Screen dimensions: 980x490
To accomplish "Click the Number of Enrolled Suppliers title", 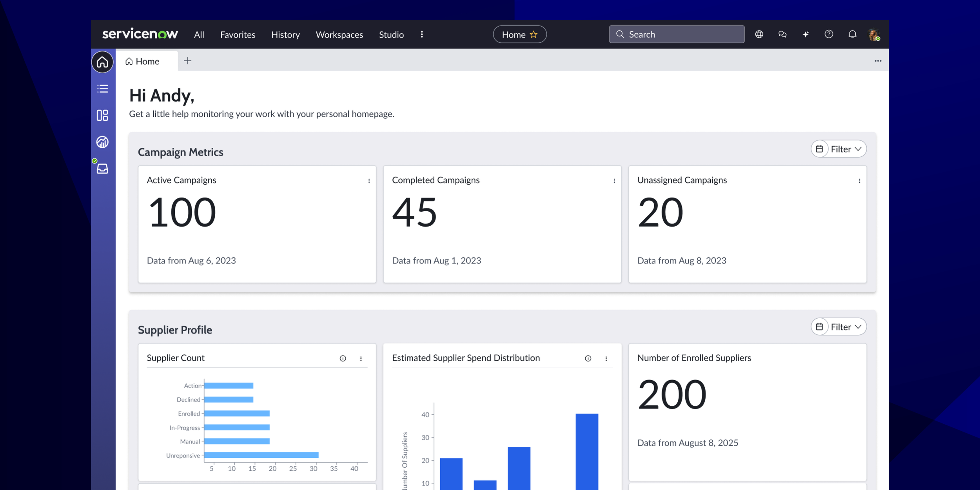I will pyautogui.click(x=694, y=358).
